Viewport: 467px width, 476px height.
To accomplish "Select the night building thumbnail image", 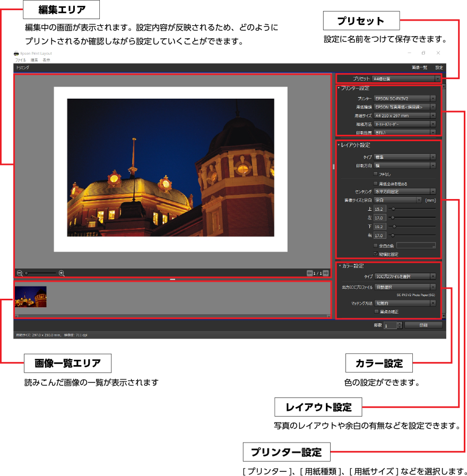I will tap(31, 297).
